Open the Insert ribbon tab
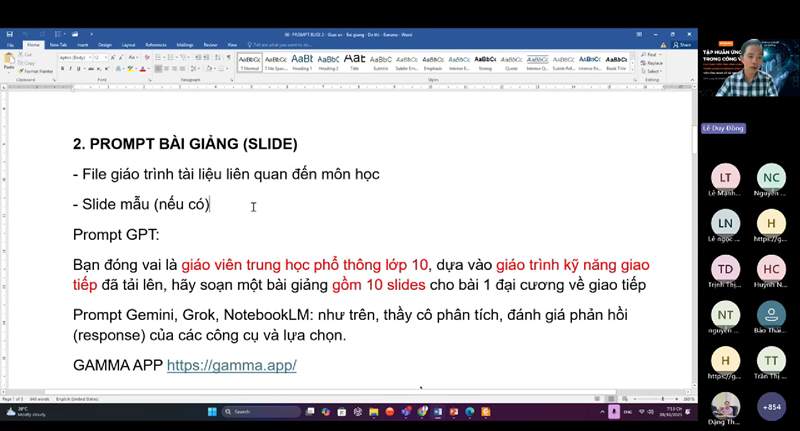This screenshot has height=431, width=800. 82,45
